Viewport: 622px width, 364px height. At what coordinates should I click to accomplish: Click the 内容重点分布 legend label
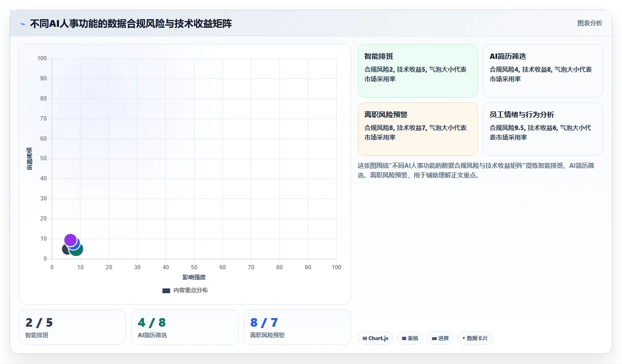[190, 290]
